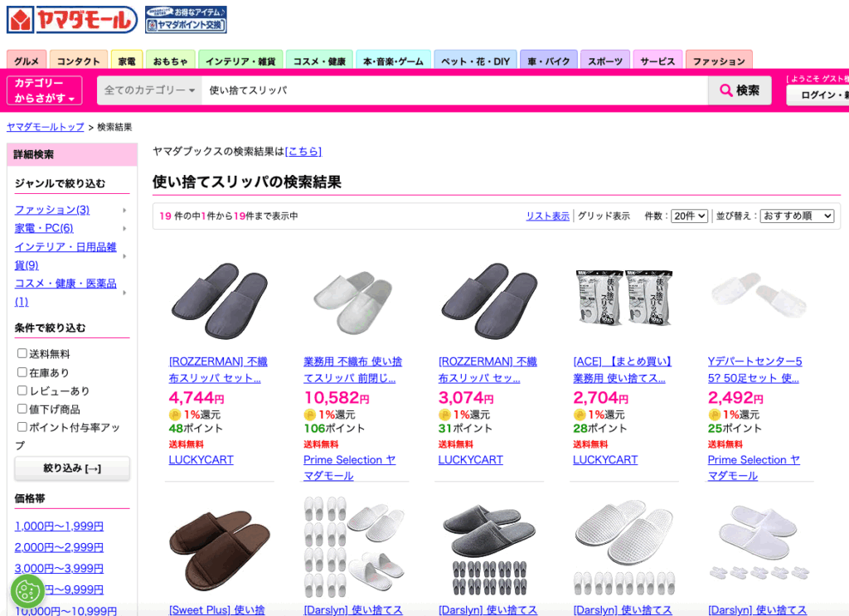The image size is (849, 616).
Task: Open the 4,744円 ROZZERMAN slipper thumbnail
Action: click(x=219, y=300)
